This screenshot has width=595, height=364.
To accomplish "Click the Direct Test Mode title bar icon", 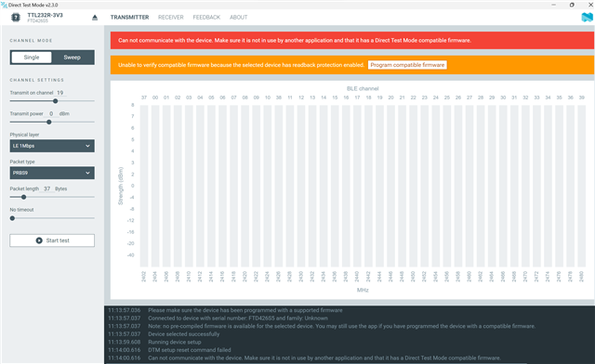I will tap(4, 5).
